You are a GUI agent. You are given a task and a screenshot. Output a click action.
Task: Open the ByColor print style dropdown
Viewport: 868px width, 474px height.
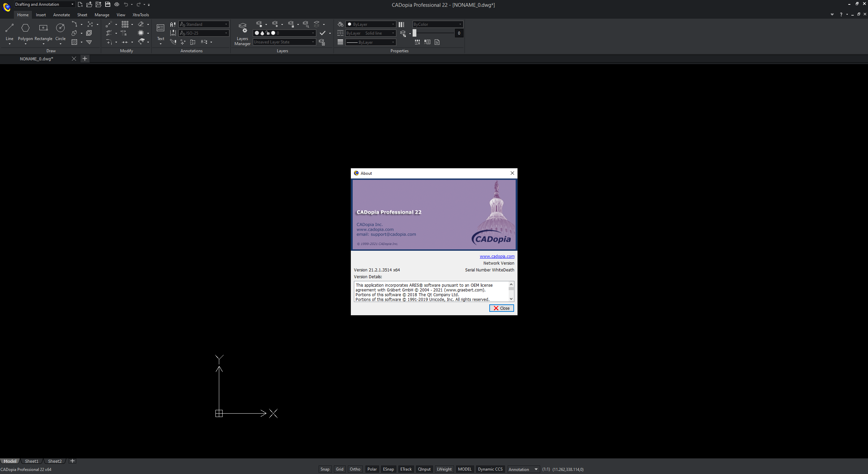tap(438, 24)
